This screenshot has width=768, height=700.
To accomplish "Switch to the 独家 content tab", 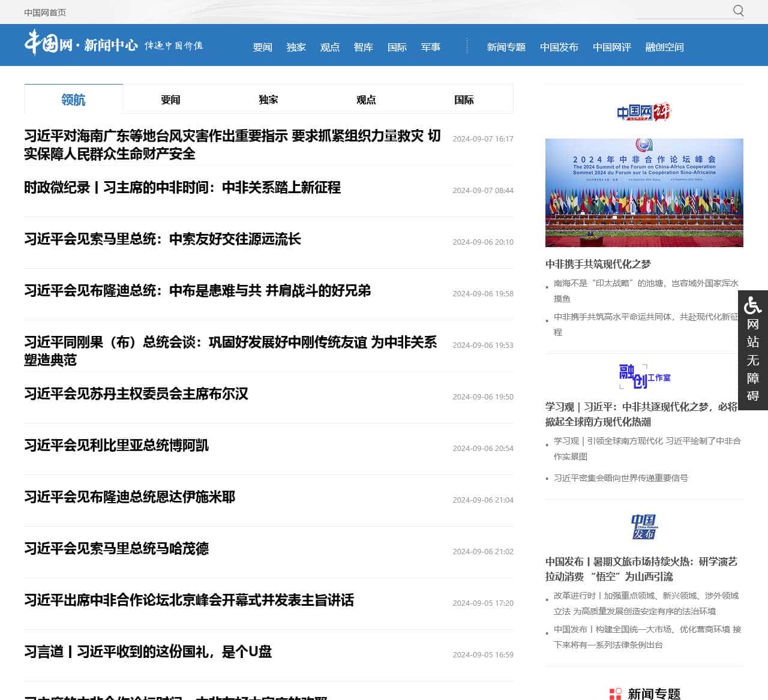I will click(x=268, y=100).
